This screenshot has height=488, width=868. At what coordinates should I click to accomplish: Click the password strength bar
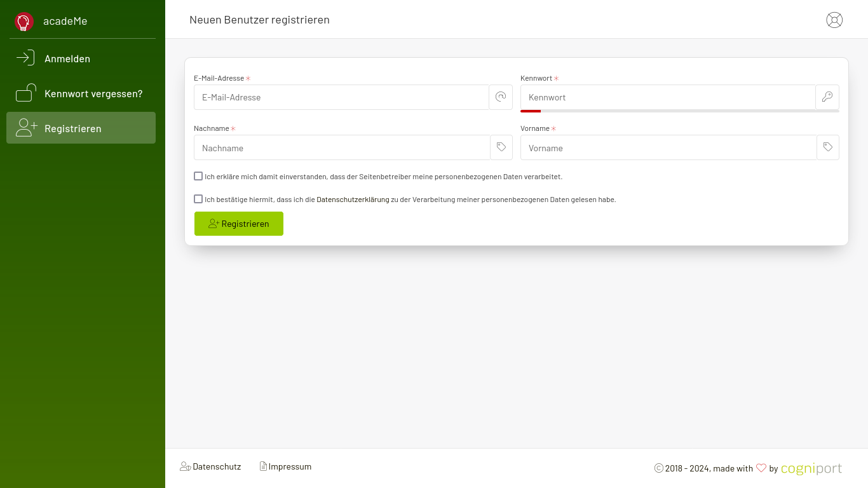(680, 111)
